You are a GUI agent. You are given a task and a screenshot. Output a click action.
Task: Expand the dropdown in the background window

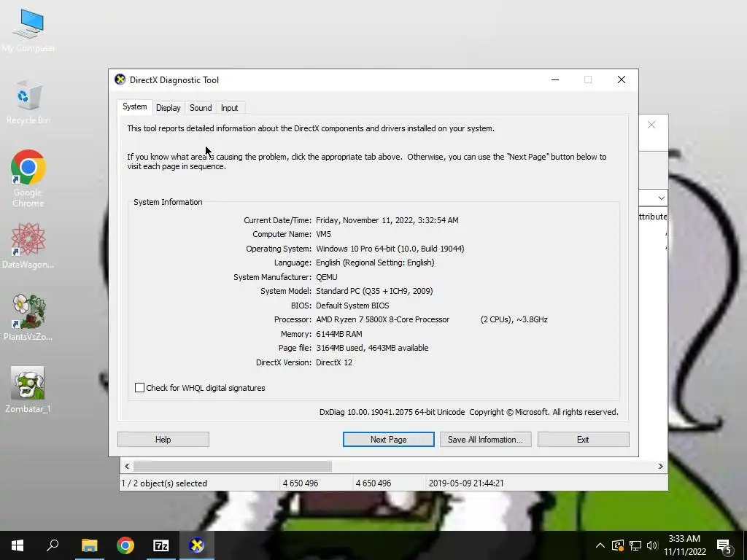(x=661, y=198)
